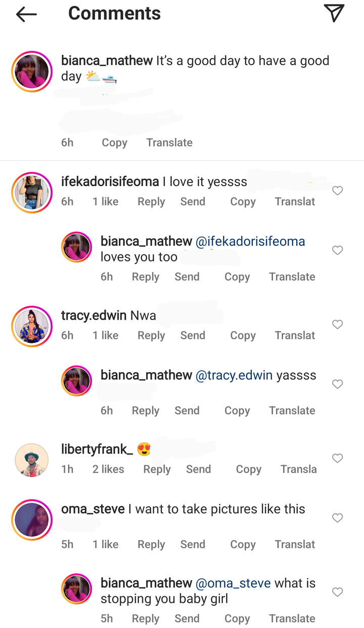The height and width of the screenshot is (628, 364).
Task: Send libertyfrank_'s comment
Action: (198, 469)
